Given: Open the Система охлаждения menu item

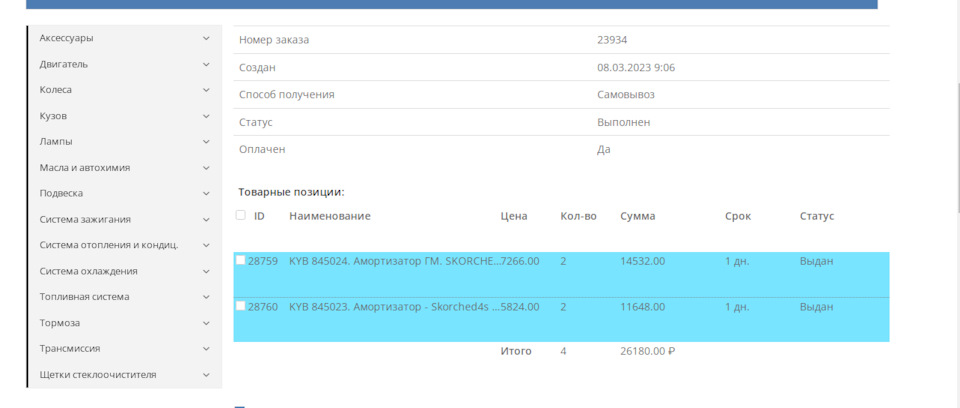Looking at the screenshot, I should [88, 271].
